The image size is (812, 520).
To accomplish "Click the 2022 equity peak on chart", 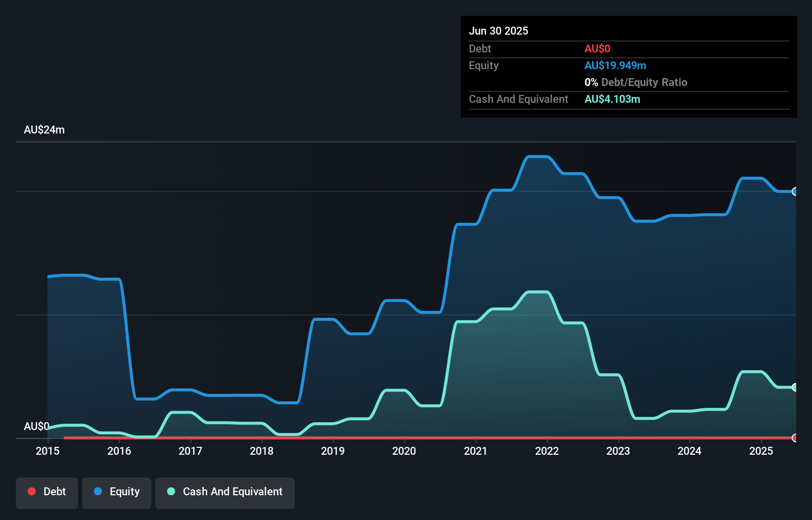I will pos(538,156).
